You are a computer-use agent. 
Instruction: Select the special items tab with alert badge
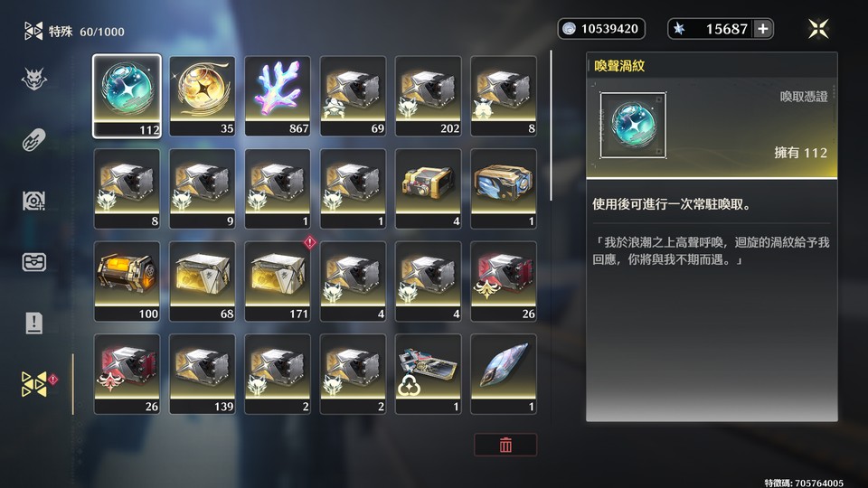point(35,384)
